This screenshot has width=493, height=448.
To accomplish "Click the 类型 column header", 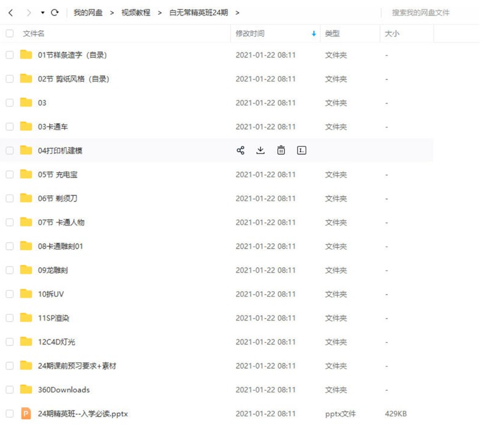I will (x=333, y=33).
